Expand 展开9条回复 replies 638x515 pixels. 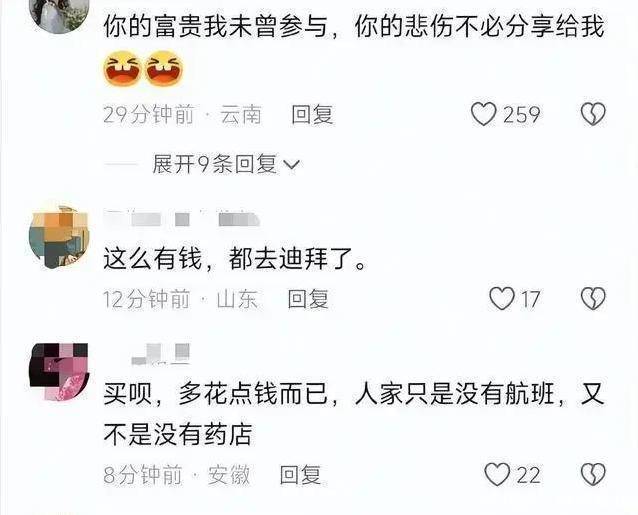click(226, 164)
